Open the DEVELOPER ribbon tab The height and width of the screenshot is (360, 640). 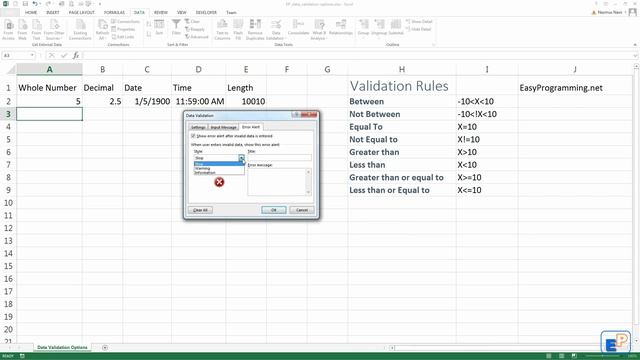pyautogui.click(x=206, y=13)
